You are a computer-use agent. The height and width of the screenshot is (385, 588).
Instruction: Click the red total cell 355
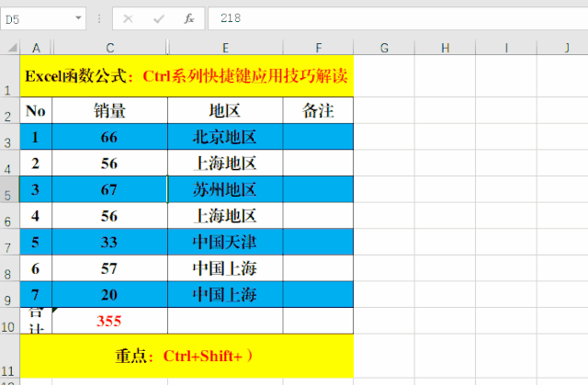(x=110, y=321)
